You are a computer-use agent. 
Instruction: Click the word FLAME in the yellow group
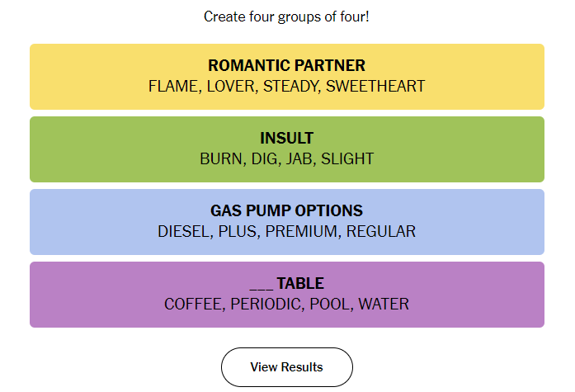point(173,86)
